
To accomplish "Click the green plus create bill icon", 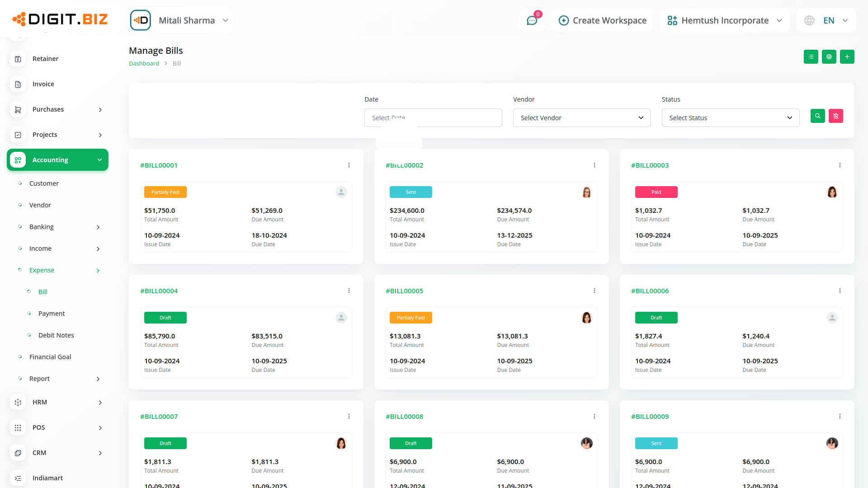I will (847, 57).
